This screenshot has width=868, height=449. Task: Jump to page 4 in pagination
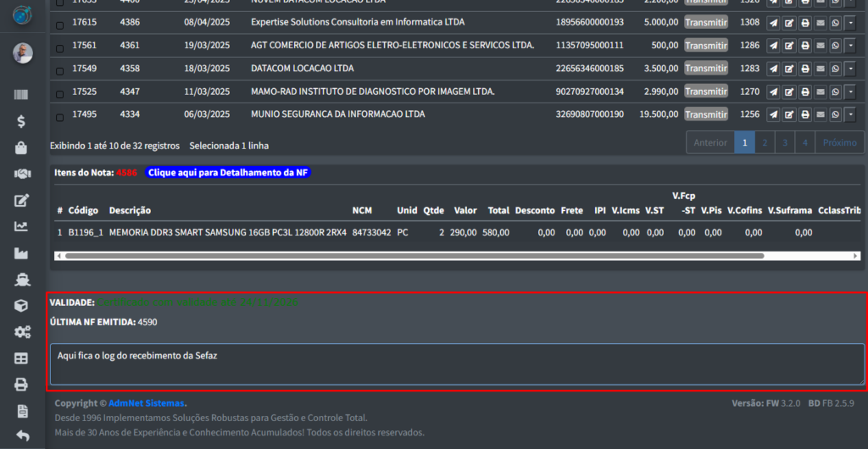805,143
